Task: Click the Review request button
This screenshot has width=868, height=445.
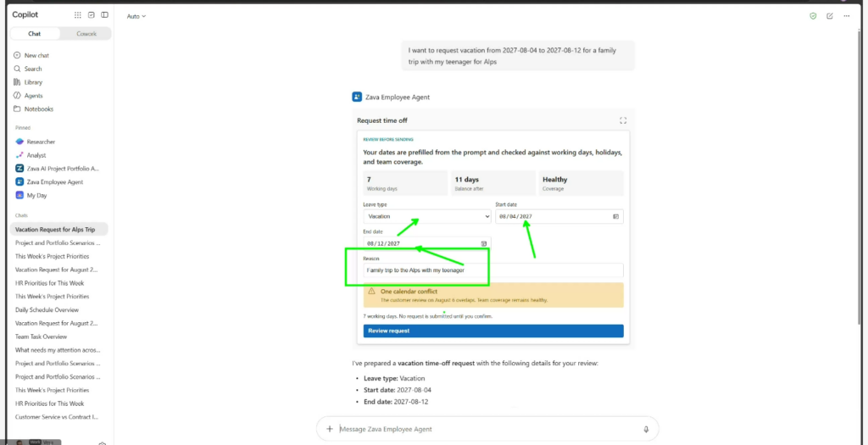Action: [x=493, y=331]
